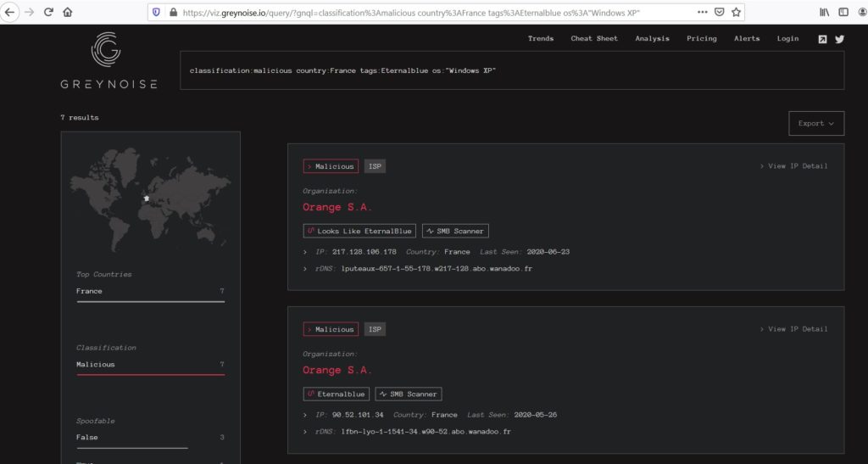Click the padlock site info icon
868x464 pixels.
coord(173,12)
